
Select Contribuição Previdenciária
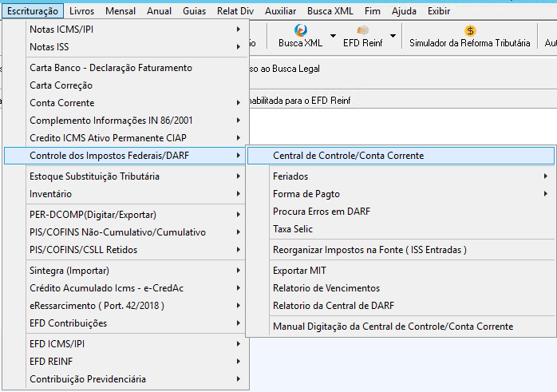pyautogui.click(x=125, y=379)
